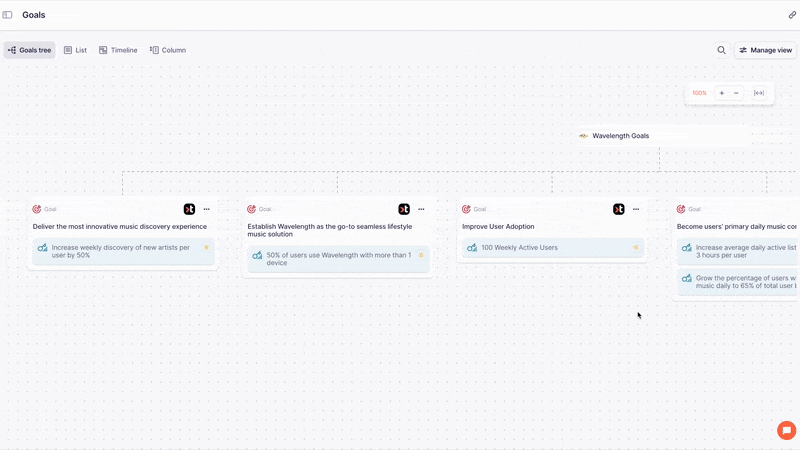Screen dimensions: 800x450
Task: Click the 100% zoom level indicator
Action: 699,93
